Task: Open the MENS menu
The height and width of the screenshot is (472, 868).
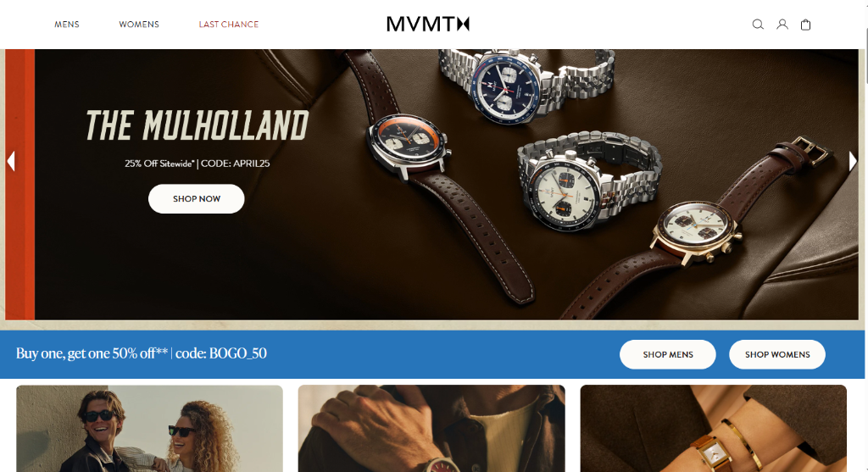Action: (x=67, y=25)
